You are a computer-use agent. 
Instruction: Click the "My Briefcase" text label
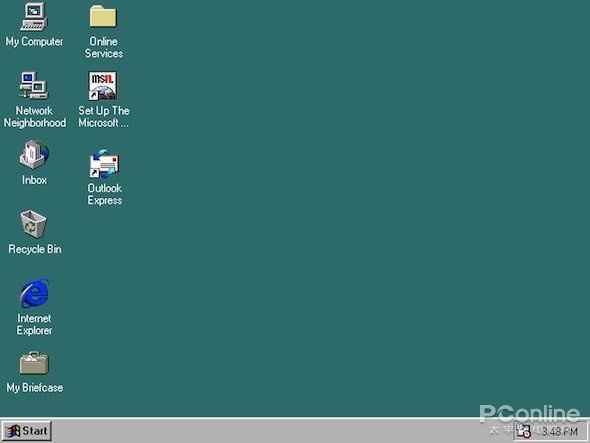[35, 388]
